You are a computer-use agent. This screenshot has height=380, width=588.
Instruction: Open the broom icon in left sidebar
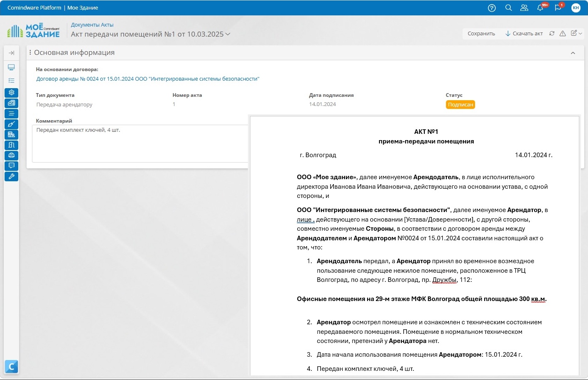coord(12,124)
